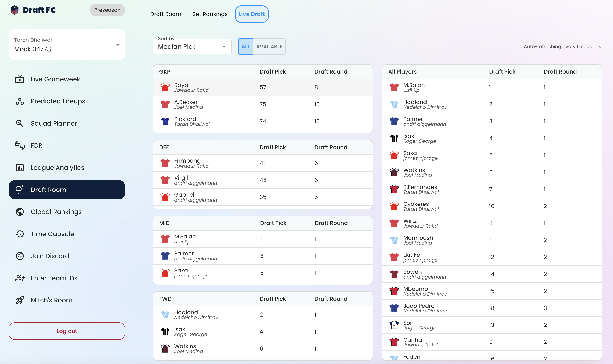Open the Sort by Median Pick dropdown
This screenshot has height=364, width=613.
coord(192,47)
